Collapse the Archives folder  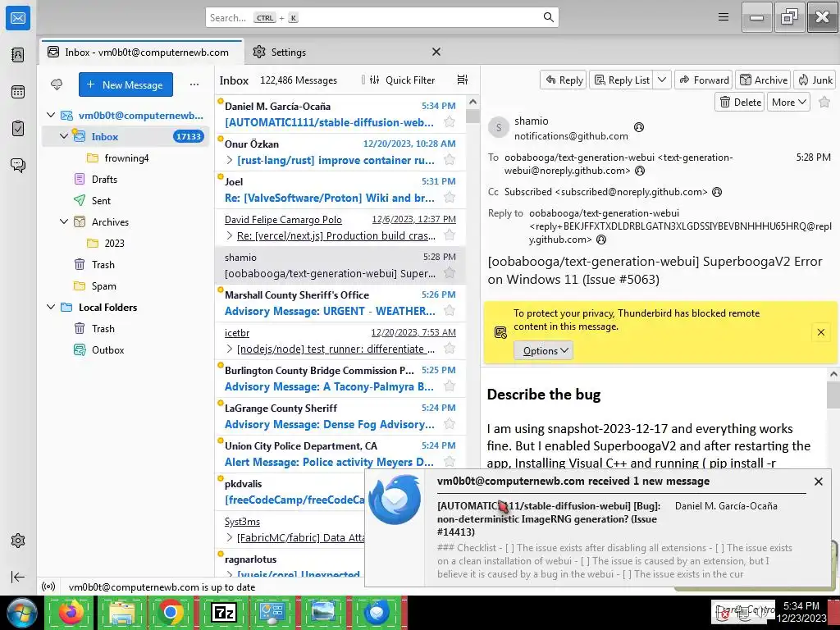point(64,221)
